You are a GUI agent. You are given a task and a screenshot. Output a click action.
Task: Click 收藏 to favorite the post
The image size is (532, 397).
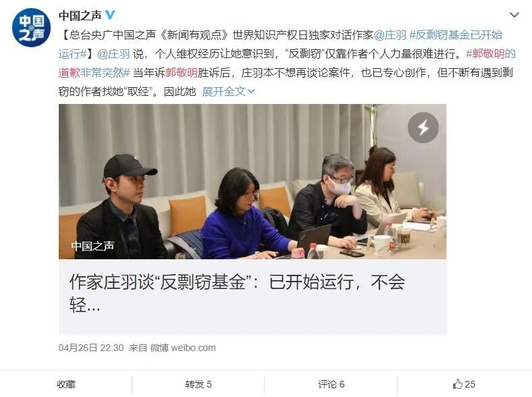click(66, 384)
